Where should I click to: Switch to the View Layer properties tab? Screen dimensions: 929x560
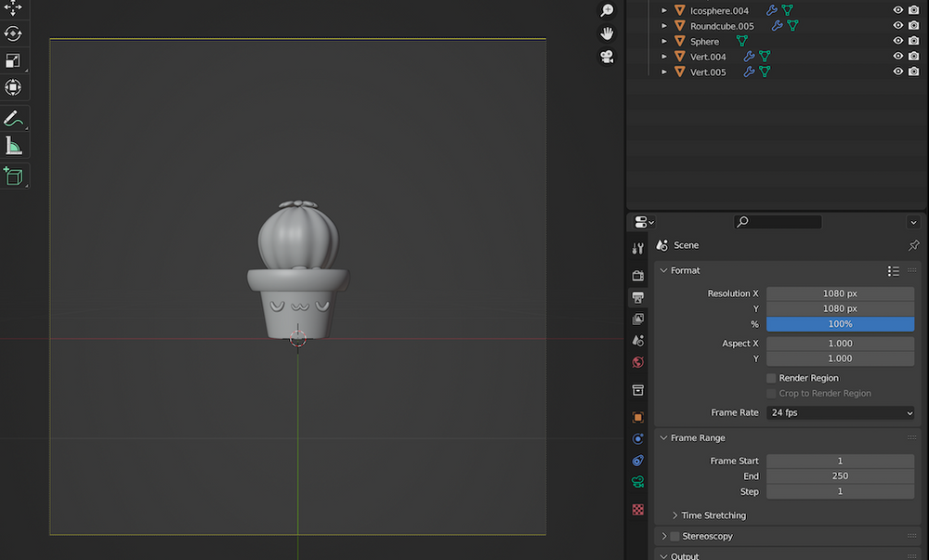(637, 319)
